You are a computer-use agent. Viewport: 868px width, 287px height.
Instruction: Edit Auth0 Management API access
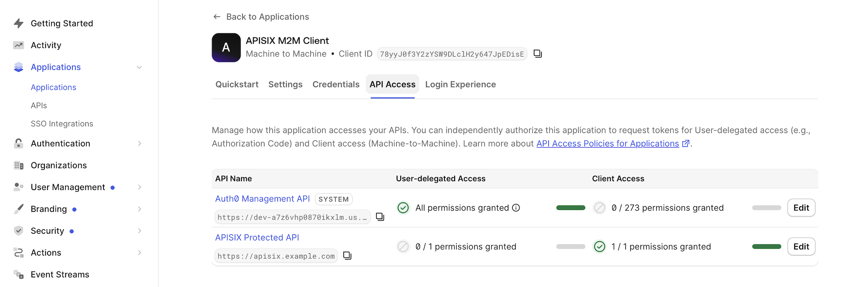(x=801, y=208)
